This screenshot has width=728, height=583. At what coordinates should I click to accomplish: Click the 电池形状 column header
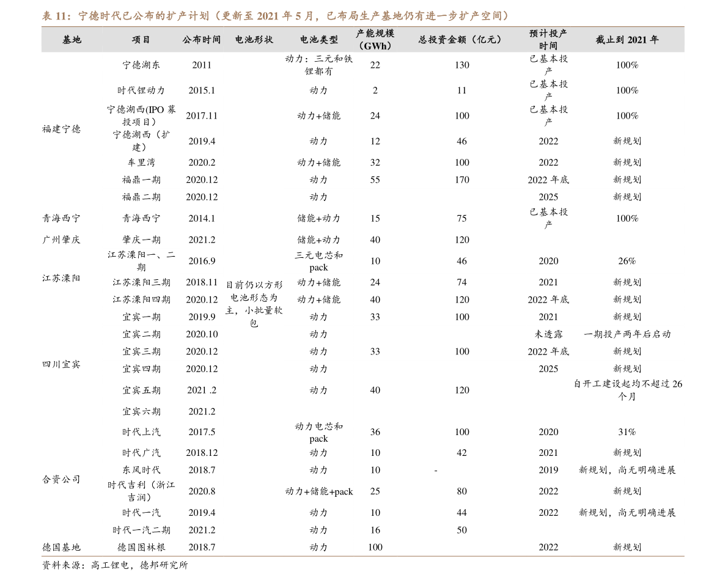254,40
